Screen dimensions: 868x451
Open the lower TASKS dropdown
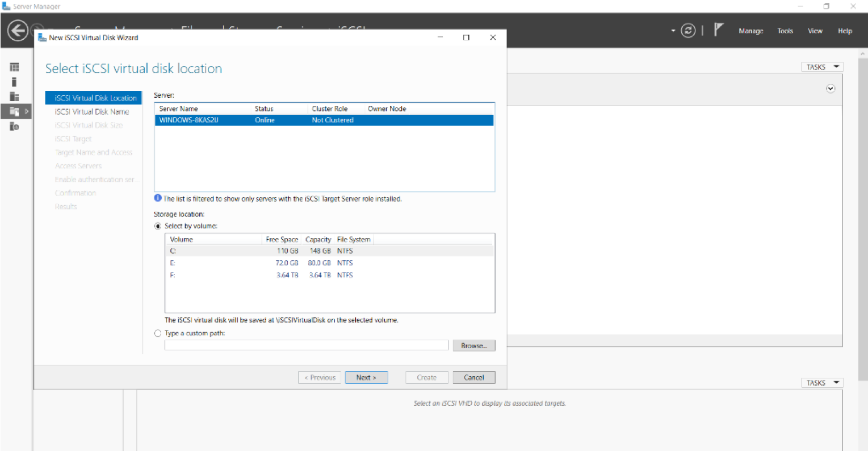821,383
